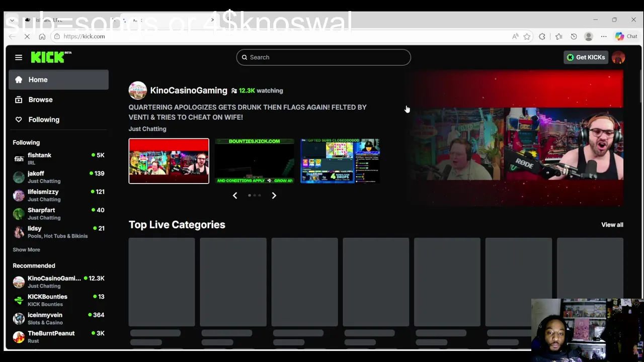Open the Following sidebar item

[x=58, y=120]
